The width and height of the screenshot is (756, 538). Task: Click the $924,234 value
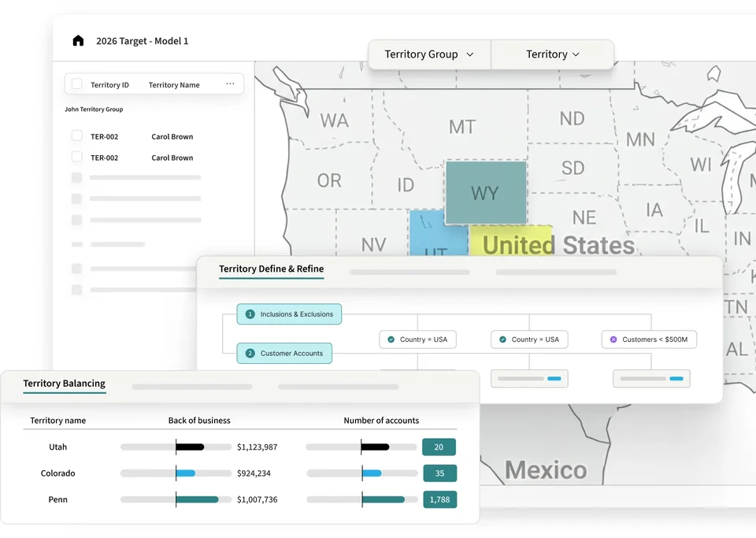click(254, 473)
